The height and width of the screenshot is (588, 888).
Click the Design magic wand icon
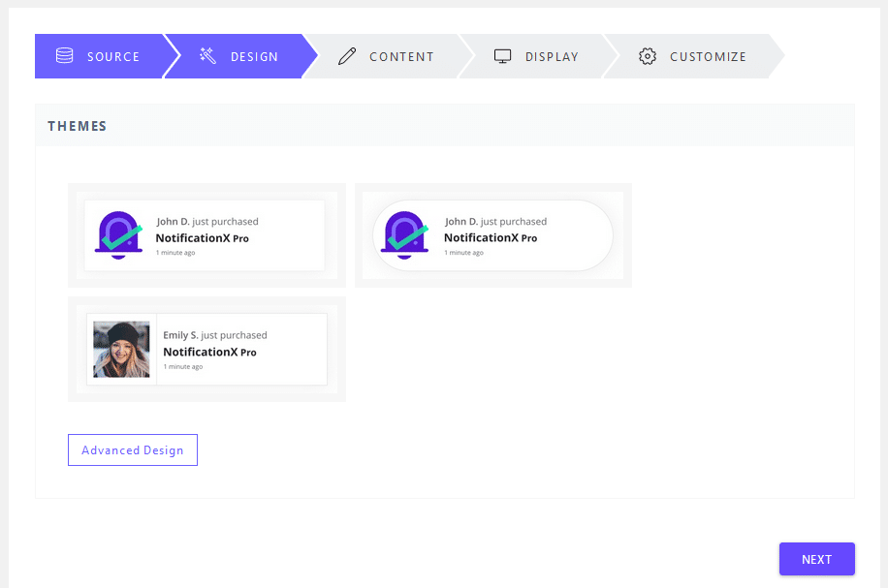click(x=207, y=55)
